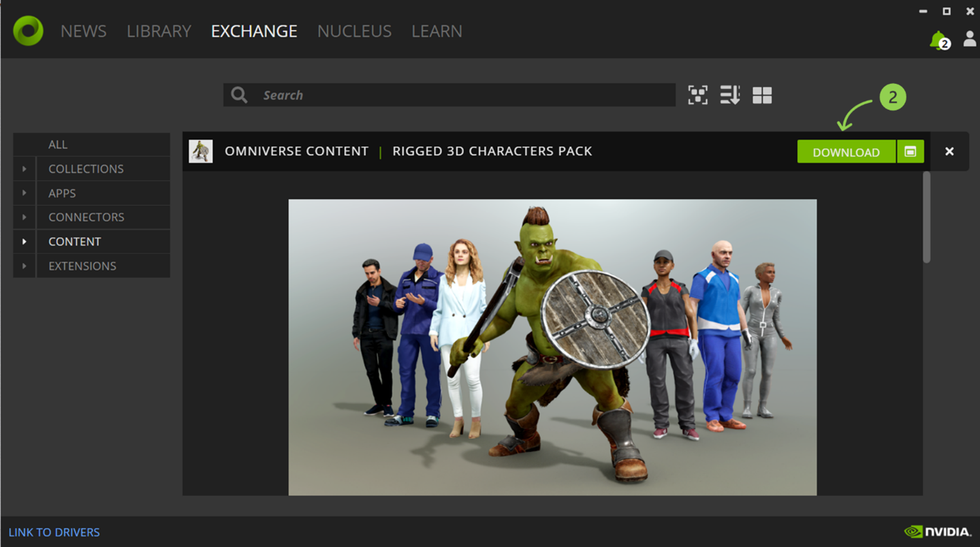Click the OMNIVERSE CONTENT title text
Screen dimensions: 980x547
click(297, 151)
